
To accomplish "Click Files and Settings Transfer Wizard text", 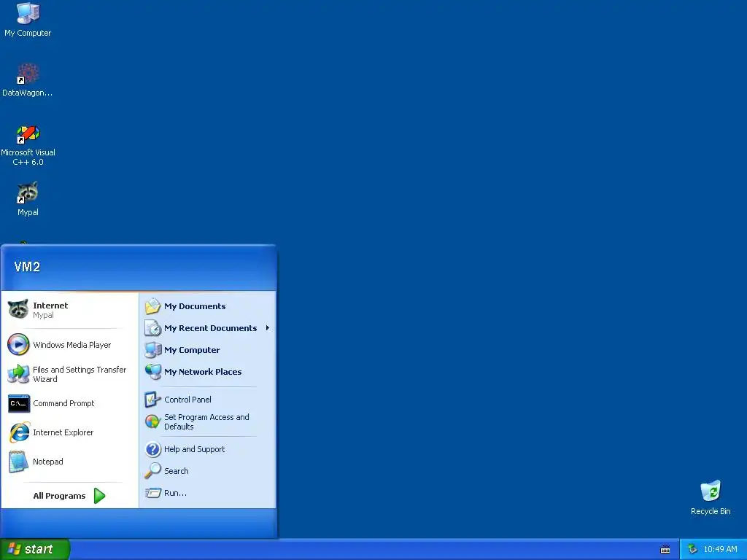I will [x=80, y=374].
